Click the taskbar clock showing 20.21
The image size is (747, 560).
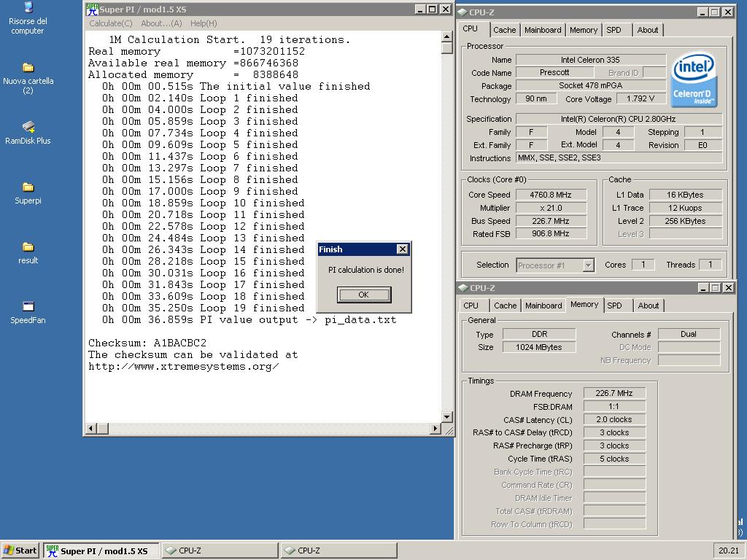click(x=729, y=551)
